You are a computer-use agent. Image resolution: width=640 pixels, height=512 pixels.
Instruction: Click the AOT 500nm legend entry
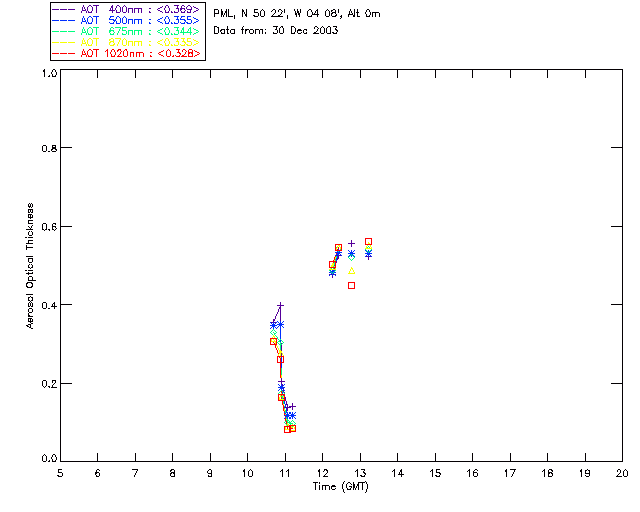click(127, 20)
